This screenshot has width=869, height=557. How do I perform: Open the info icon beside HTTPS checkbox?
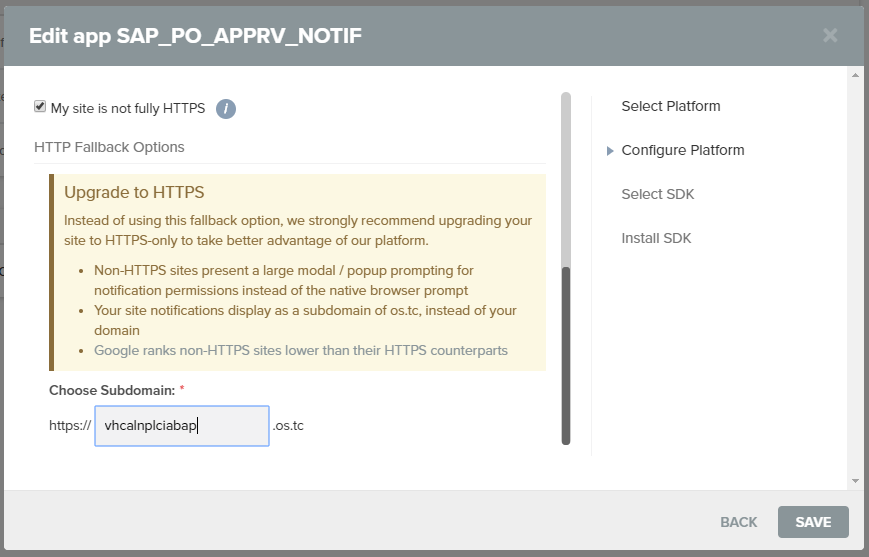(x=226, y=109)
